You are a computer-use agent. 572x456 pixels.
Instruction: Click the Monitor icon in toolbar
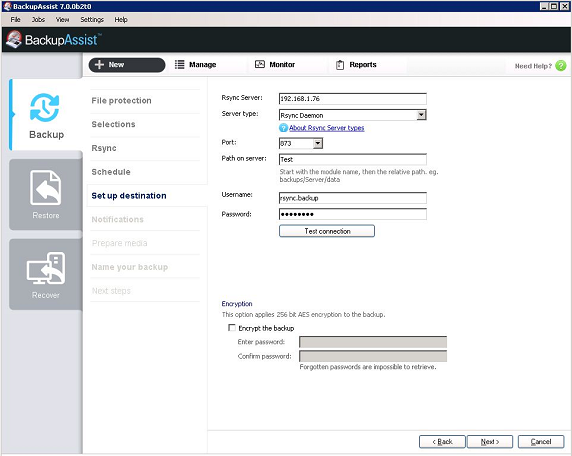pyautogui.click(x=260, y=64)
